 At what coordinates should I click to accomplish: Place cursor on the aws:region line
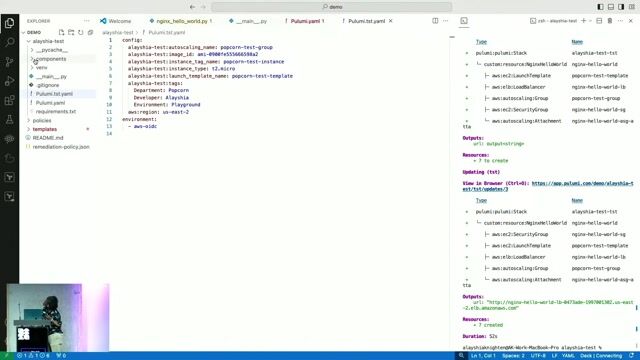click(158, 112)
